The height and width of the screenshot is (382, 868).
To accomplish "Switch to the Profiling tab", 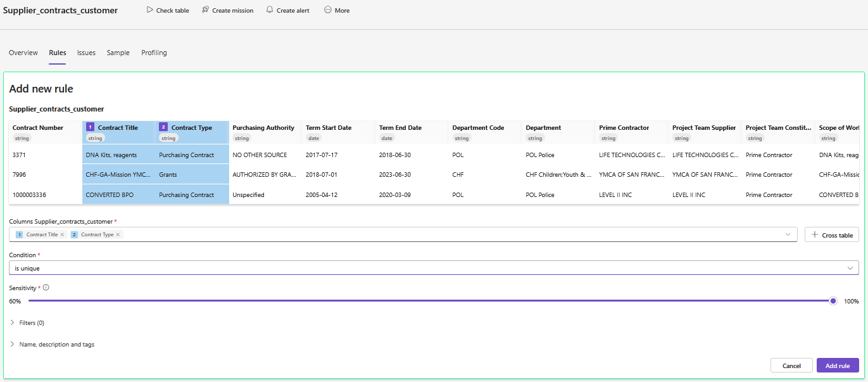I will click(154, 53).
